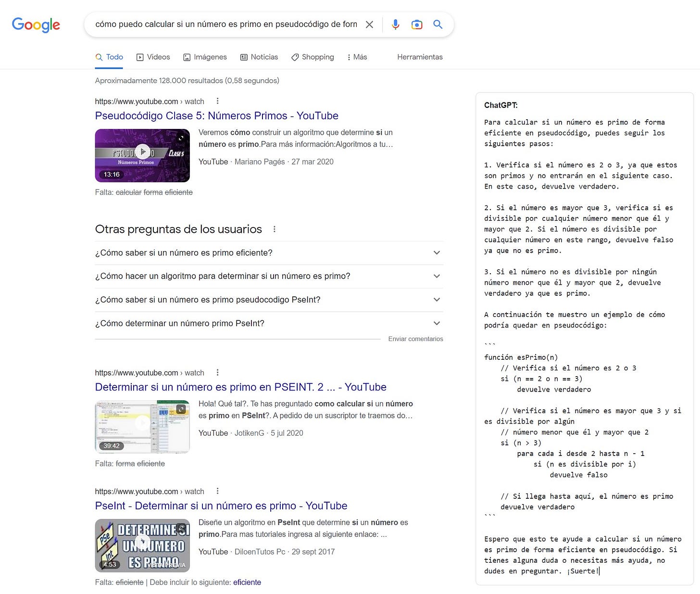Expand '¿Cómo hacer un algoritmo para determinar...'
Viewport: 700px width, 594px height.
click(269, 277)
